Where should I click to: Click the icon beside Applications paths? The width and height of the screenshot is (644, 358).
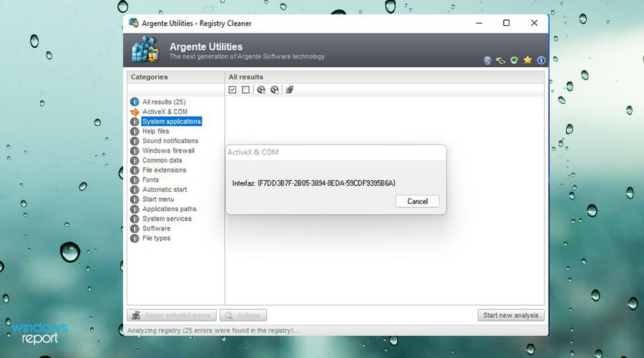135,209
